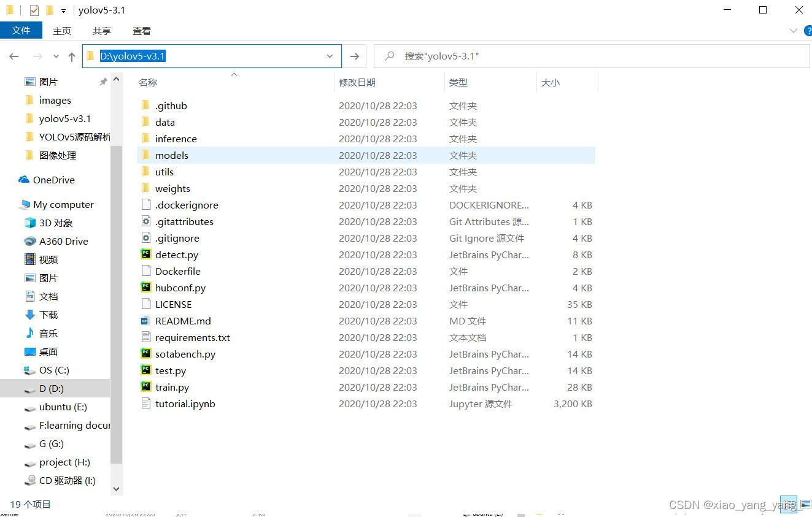This screenshot has height=517, width=812.
Task: Select the models folder row
Action: click(366, 155)
